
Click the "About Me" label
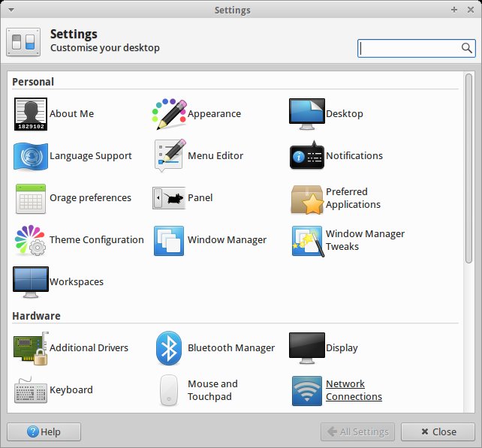[71, 114]
